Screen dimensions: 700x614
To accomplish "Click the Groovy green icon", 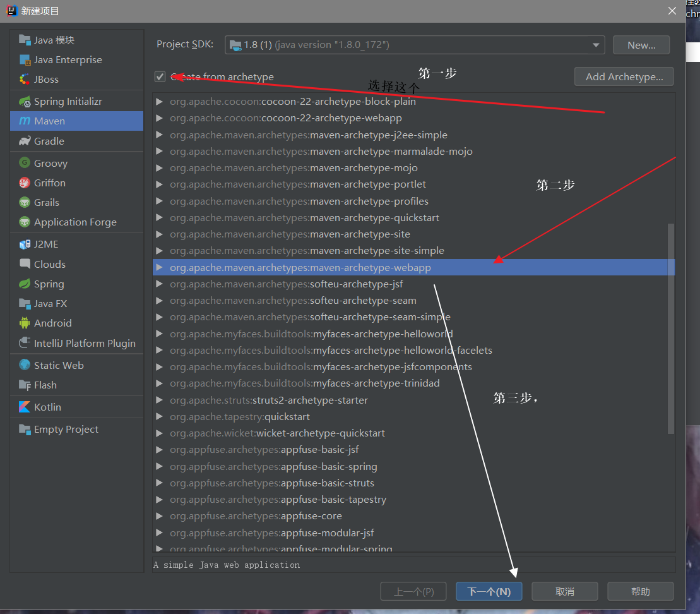I will click(x=25, y=163).
